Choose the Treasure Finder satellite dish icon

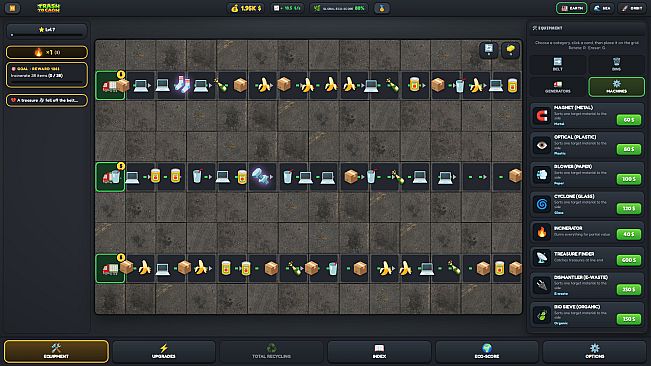(542, 258)
